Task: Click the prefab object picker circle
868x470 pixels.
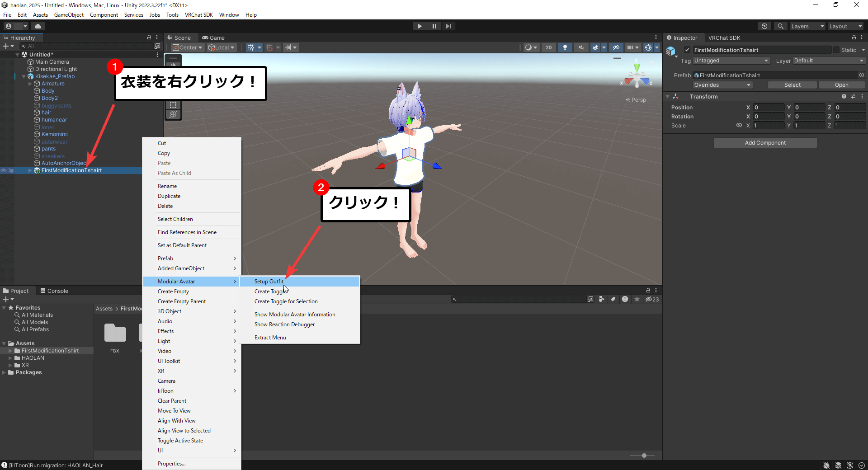Action: coord(861,75)
